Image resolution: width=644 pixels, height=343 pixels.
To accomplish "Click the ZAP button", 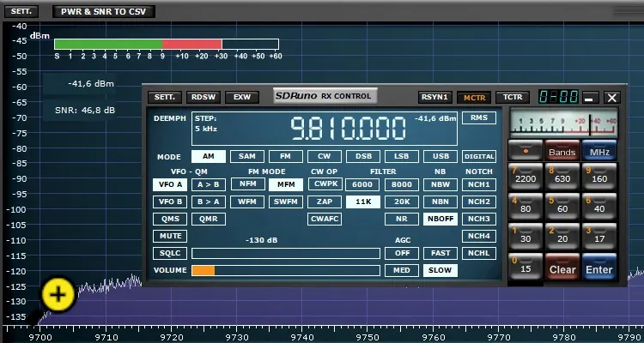I will coord(325,202).
